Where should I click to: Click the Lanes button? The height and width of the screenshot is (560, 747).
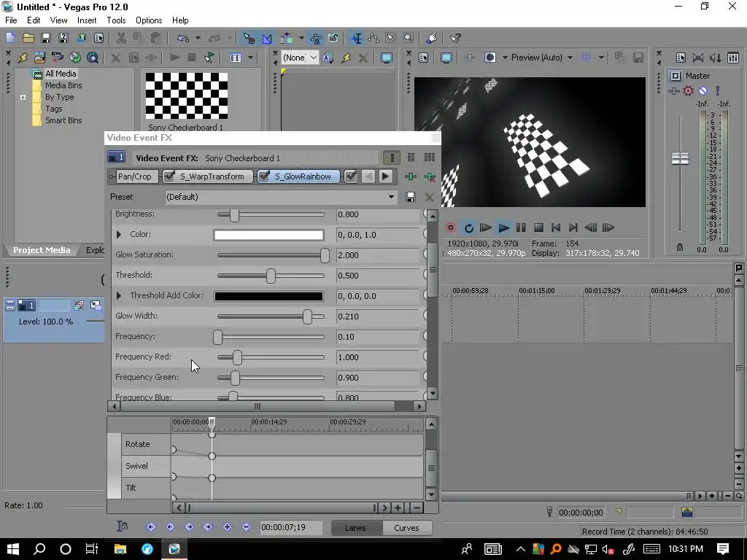[355, 528]
